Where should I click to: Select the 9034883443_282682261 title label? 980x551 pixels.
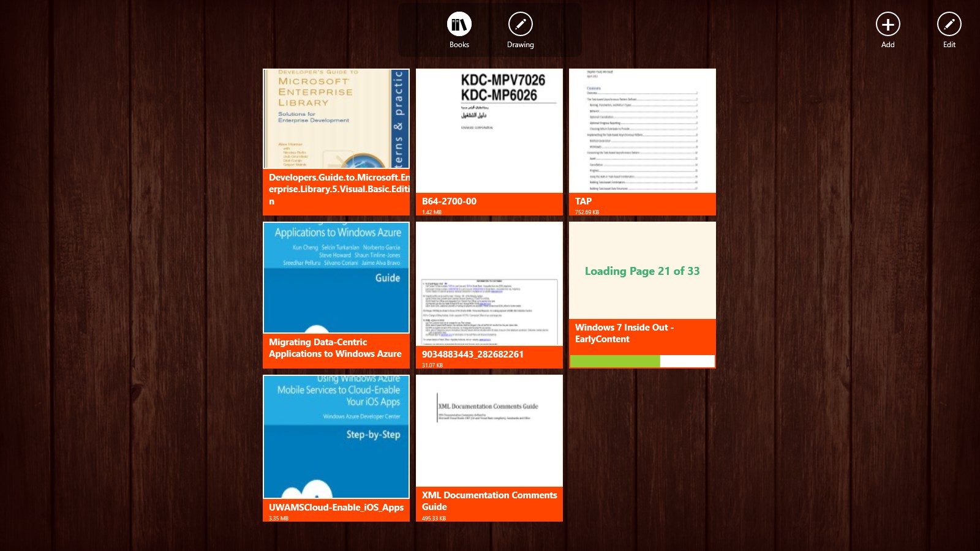(473, 354)
